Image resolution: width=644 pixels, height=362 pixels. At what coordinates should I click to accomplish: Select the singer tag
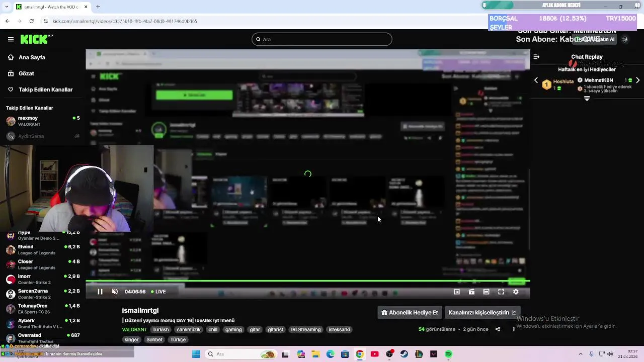pyautogui.click(x=131, y=340)
